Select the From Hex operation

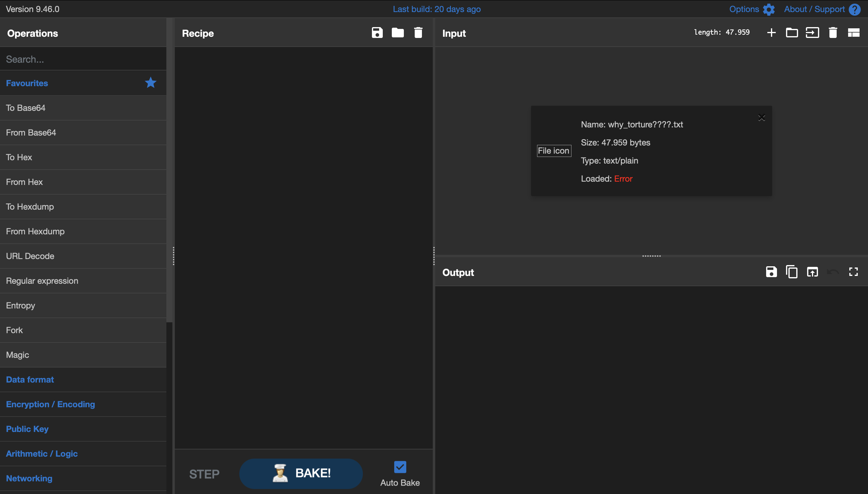pos(83,182)
